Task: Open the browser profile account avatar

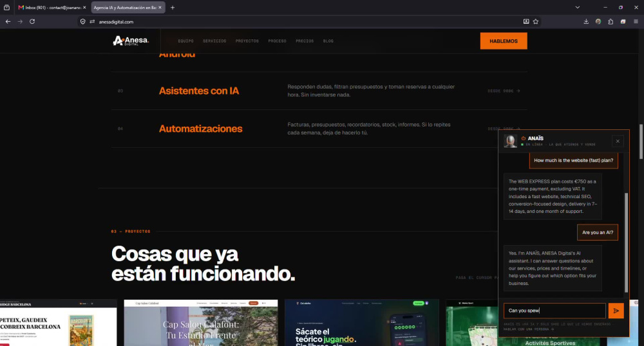Action: click(598, 22)
